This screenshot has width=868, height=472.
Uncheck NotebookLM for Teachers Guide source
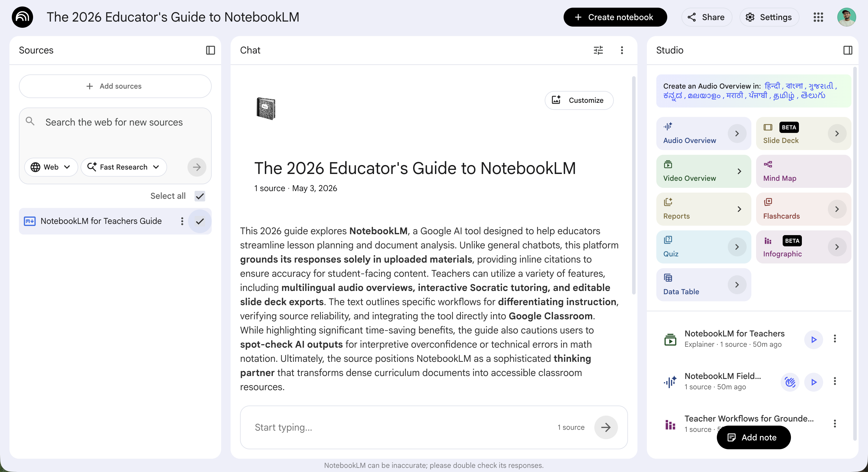pyautogui.click(x=200, y=221)
